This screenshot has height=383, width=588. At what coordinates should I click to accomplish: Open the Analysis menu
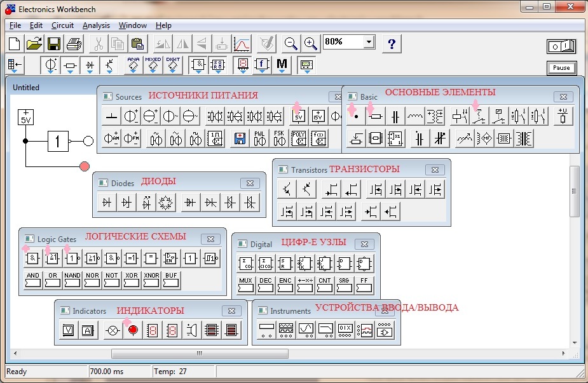coord(97,25)
